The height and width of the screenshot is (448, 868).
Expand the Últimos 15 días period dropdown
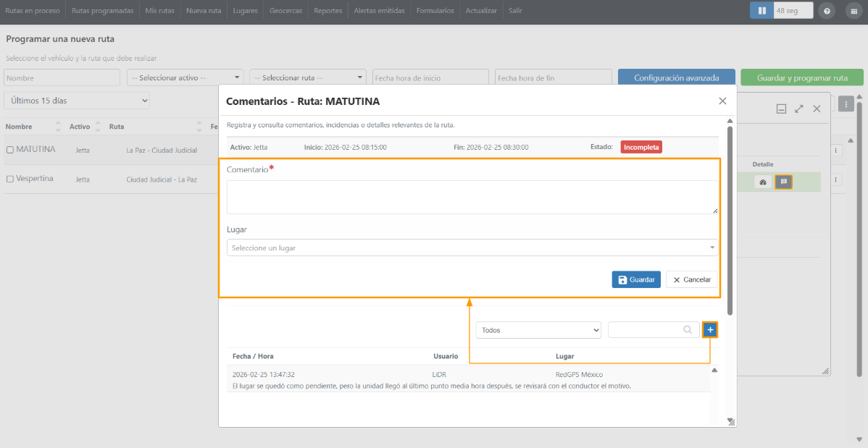point(77,101)
